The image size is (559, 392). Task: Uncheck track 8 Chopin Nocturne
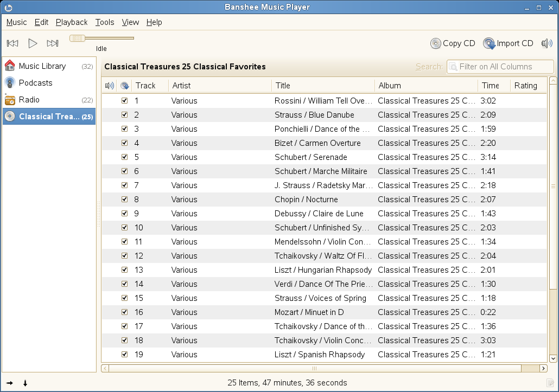(x=124, y=199)
